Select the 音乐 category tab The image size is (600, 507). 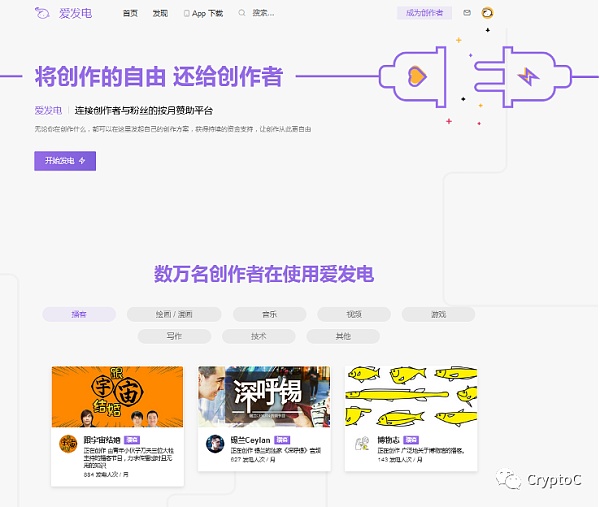click(270, 314)
